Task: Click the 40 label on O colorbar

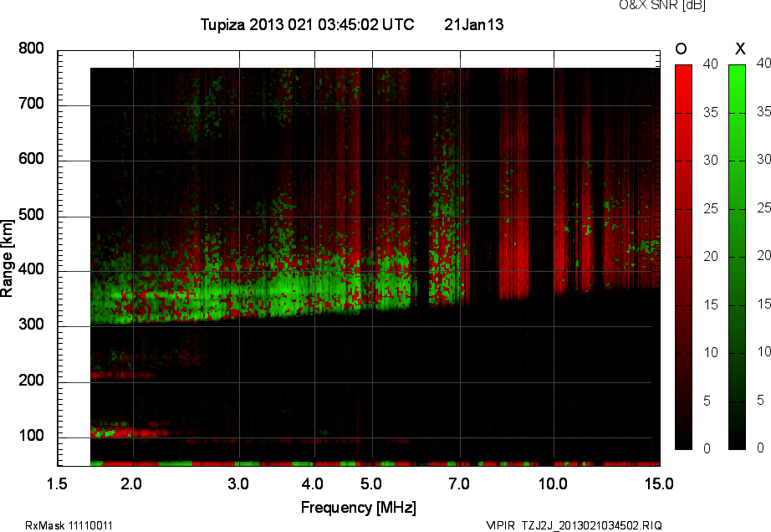Action: point(710,64)
